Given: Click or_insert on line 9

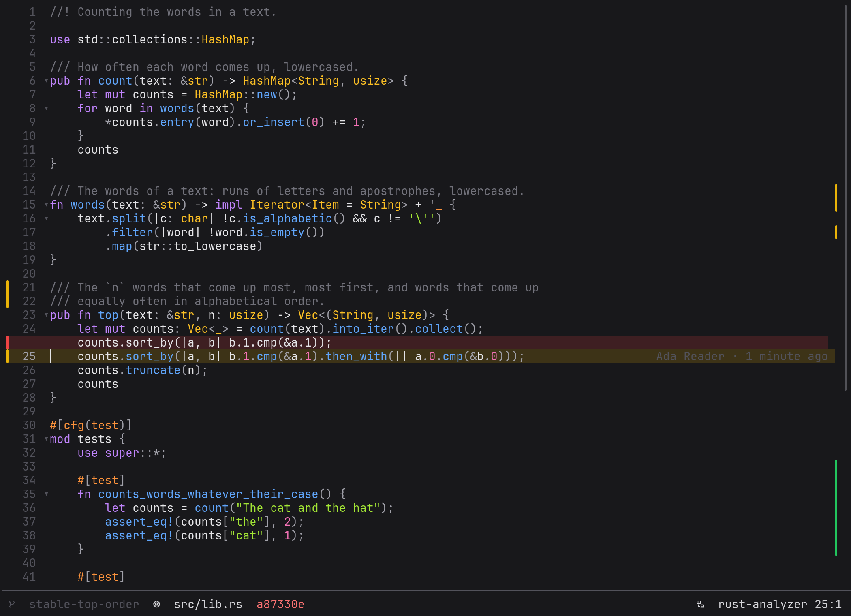Looking at the screenshot, I should 274,122.
